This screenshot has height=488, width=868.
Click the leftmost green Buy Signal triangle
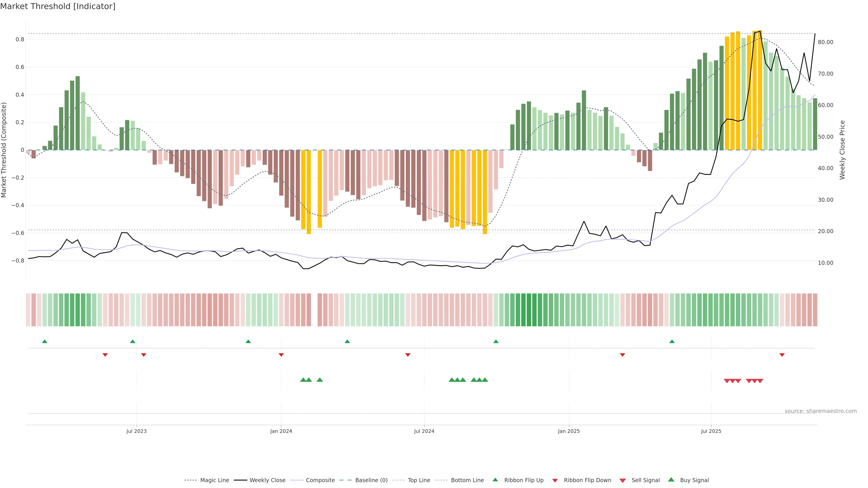(303, 380)
